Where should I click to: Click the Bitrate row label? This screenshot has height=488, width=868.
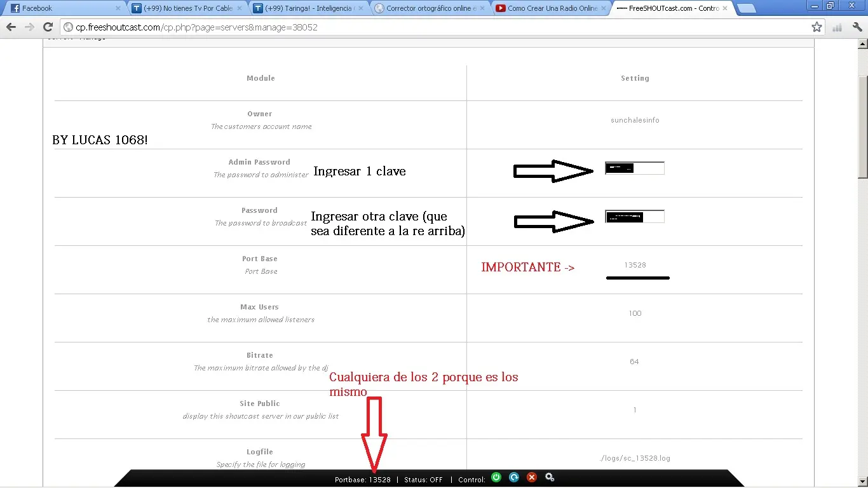click(260, 355)
